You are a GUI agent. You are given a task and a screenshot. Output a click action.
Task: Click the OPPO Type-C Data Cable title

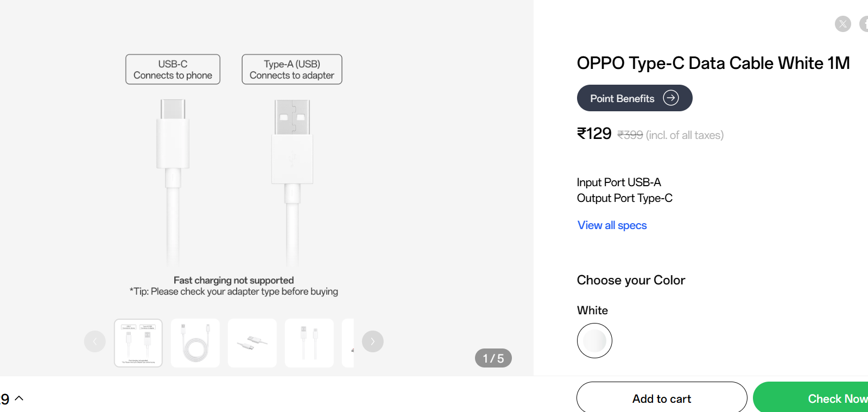coord(713,63)
